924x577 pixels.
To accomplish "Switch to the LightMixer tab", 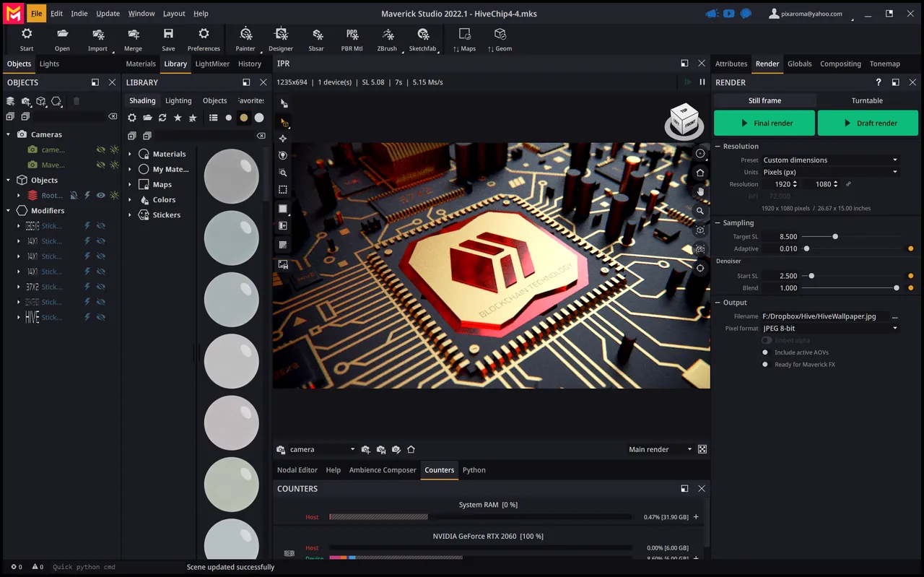I will click(212, 64).
